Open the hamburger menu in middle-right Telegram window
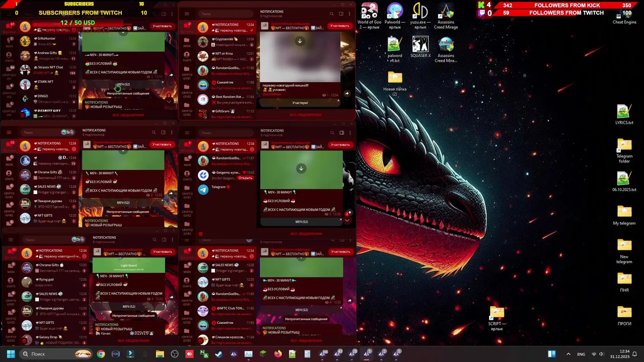The width and height of the screenshot is (644, 362). click(187, 133)
